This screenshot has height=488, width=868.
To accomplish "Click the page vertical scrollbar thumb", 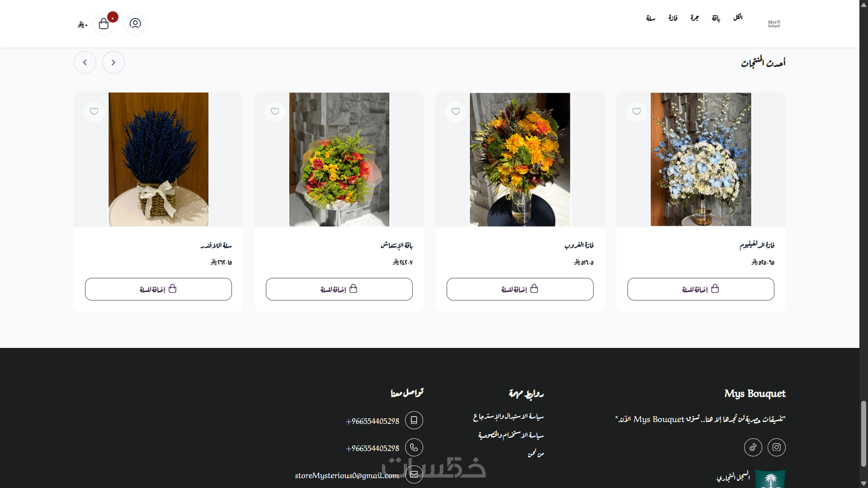I will [x=863, y=433].
